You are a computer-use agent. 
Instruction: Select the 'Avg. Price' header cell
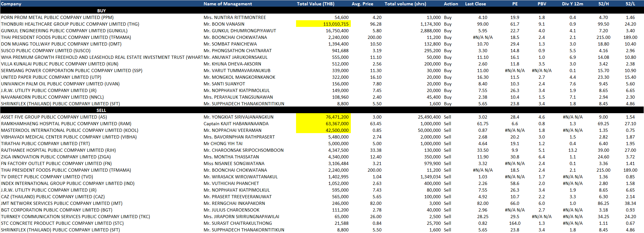click(x=362, y=4)
